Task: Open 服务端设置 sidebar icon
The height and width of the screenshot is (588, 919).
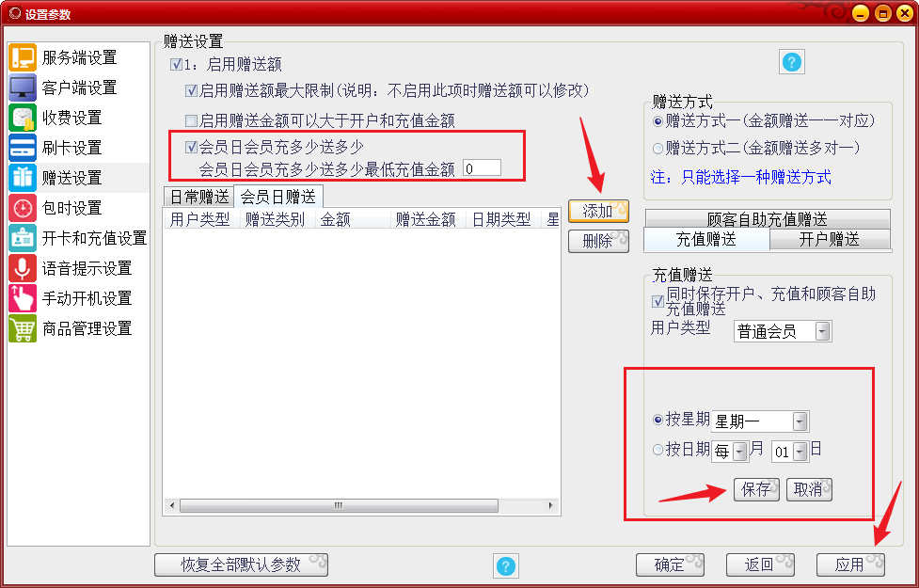Action: [x=23, y=57]
